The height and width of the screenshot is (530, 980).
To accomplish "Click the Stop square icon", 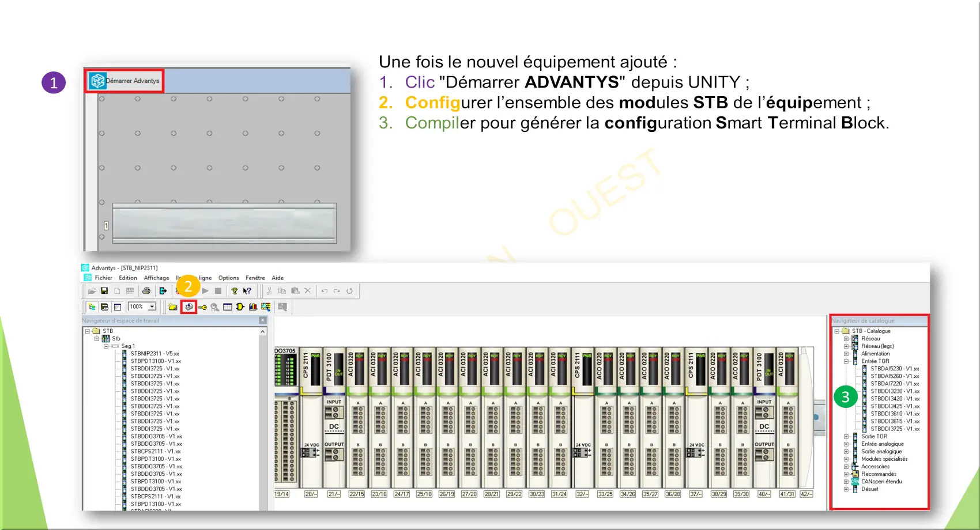I will pyautogui.click(x=218, y=291).
